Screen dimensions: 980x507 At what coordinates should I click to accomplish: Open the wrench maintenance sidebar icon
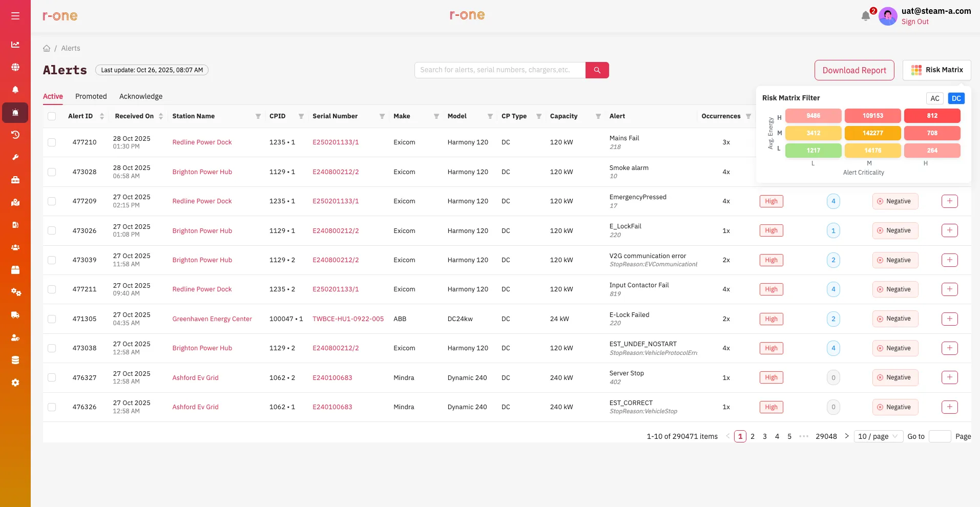(x=15, y=157)
